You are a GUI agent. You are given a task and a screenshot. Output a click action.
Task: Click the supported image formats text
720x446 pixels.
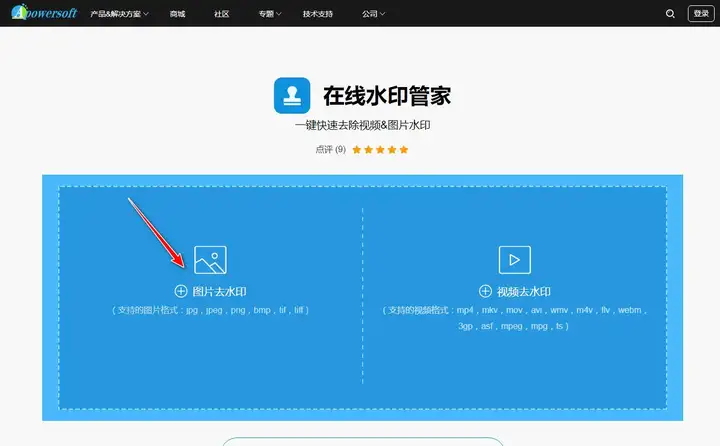210,310
